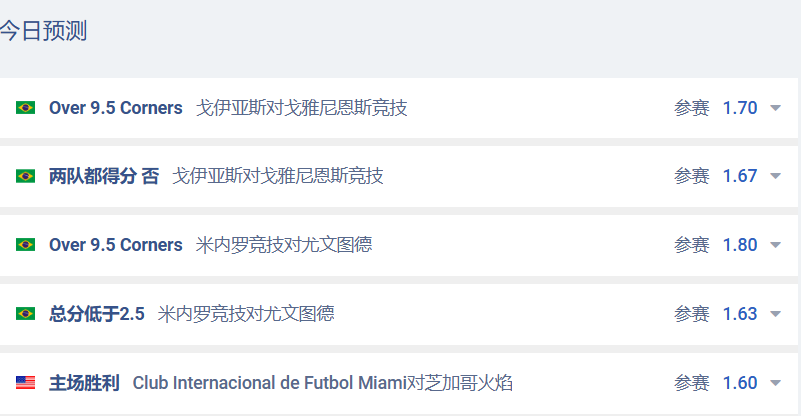801x416 pixels.
Task: Click Brazil flag next to 两队都得分 否
Action: (25, 176)
